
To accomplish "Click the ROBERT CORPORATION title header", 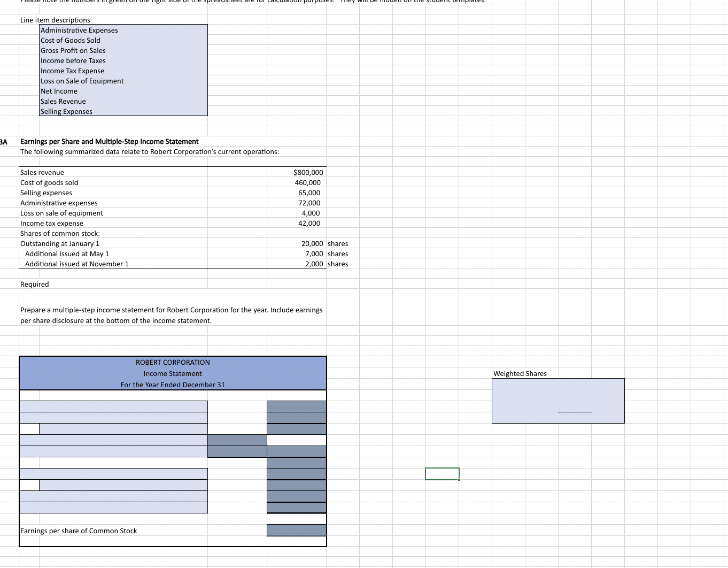I will [x=173, y=362].
